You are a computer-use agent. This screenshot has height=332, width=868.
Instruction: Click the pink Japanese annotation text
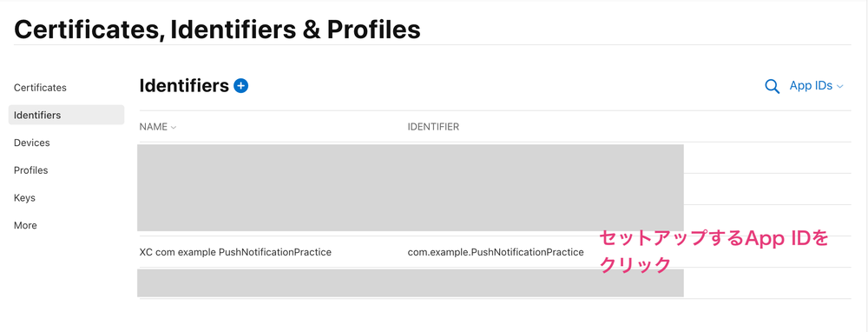[714, 252]
